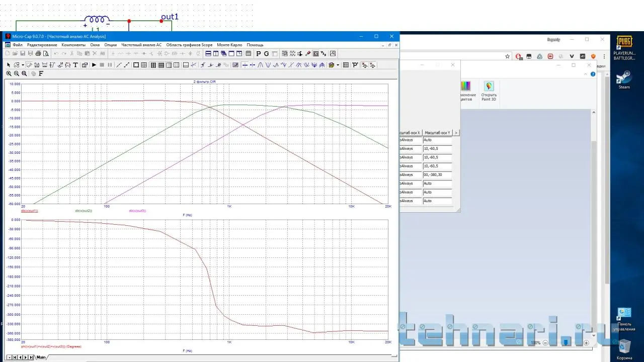Toggle the horizontal cursor mode button
Screen dimensions: 644x362
tap(245, 65)
